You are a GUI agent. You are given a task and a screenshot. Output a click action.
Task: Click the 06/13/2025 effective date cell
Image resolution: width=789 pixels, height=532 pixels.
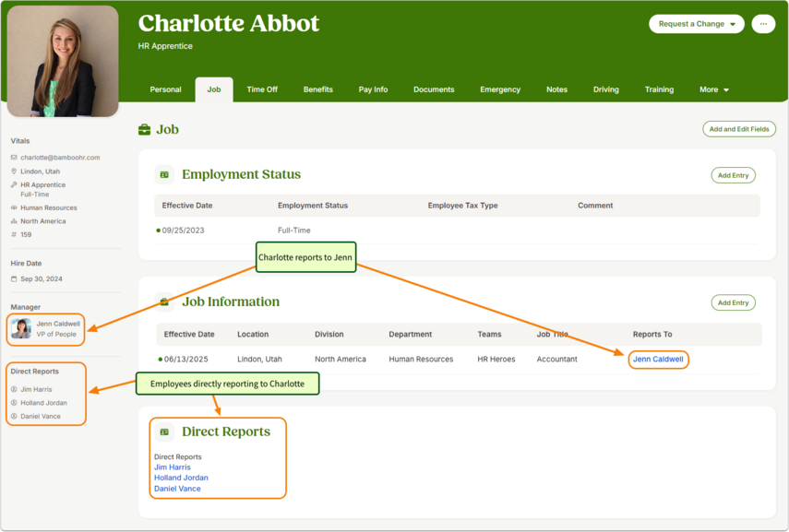pos(186,359)
